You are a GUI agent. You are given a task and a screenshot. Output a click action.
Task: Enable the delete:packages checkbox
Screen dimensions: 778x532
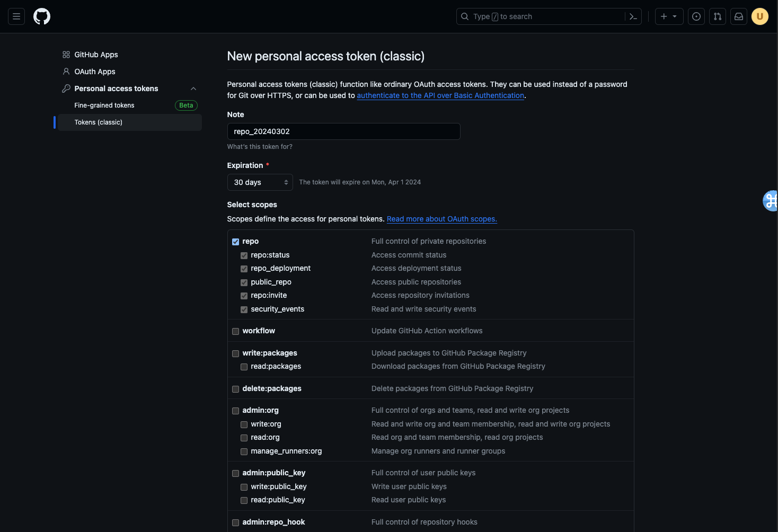(235, 389)
